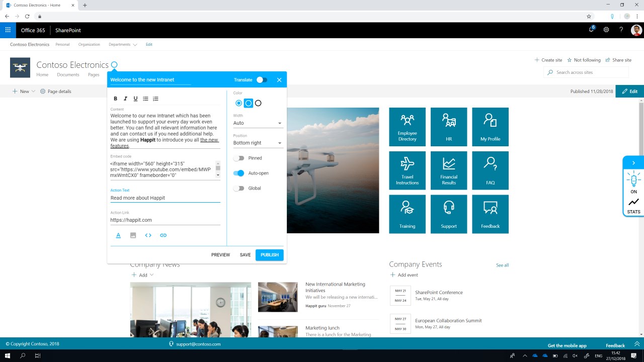Go to the Pages site tab
Screen dimensions: 644x362
point(94,75)
